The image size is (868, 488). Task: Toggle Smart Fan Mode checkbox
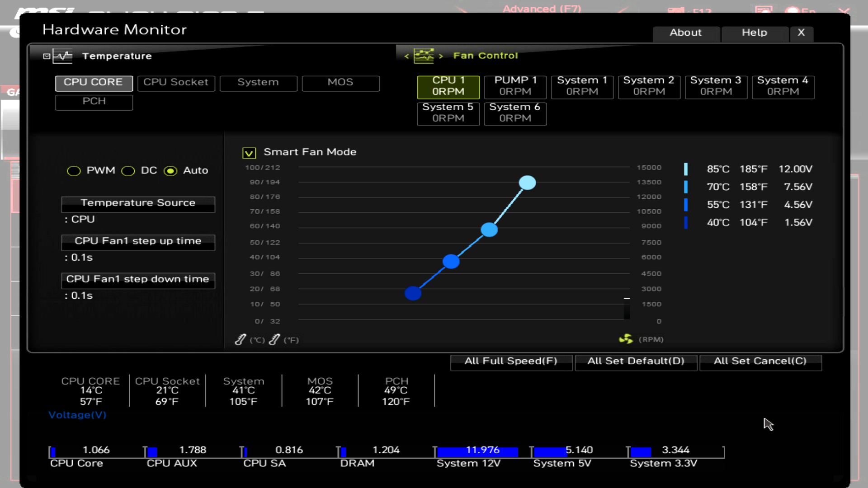(249, 152)
